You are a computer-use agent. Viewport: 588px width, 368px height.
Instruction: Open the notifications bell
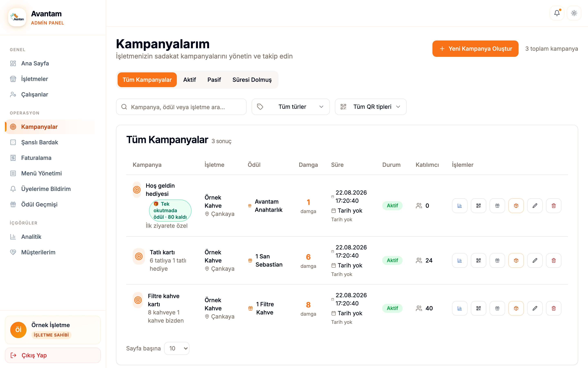557,13
